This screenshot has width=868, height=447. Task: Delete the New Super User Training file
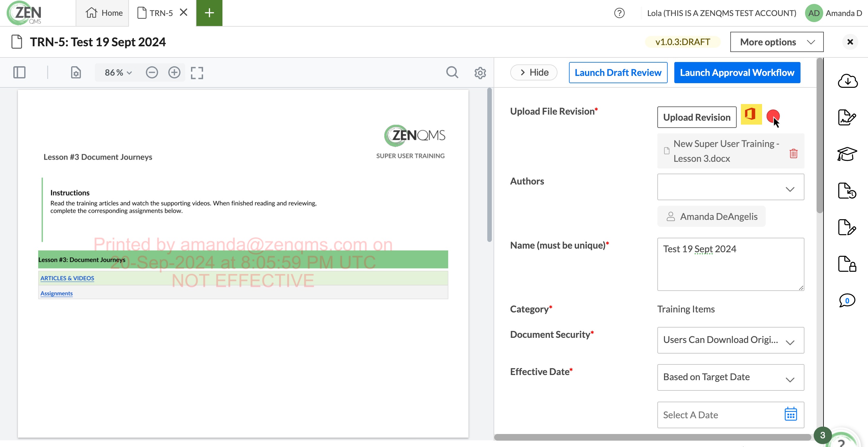pyautogui.click(x=794, y=153)
